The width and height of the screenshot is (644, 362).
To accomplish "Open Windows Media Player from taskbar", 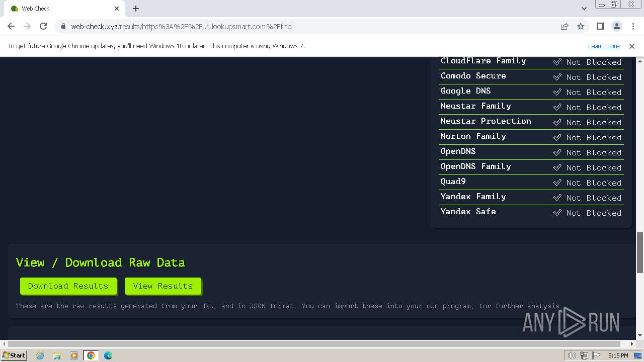I will pyautogui.click(x=74, y=355).
